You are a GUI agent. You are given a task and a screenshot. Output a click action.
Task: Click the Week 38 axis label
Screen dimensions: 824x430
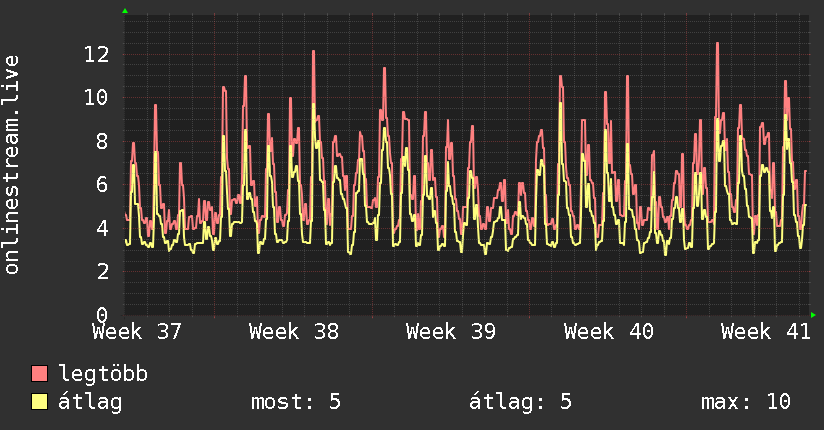coord(294,332)
